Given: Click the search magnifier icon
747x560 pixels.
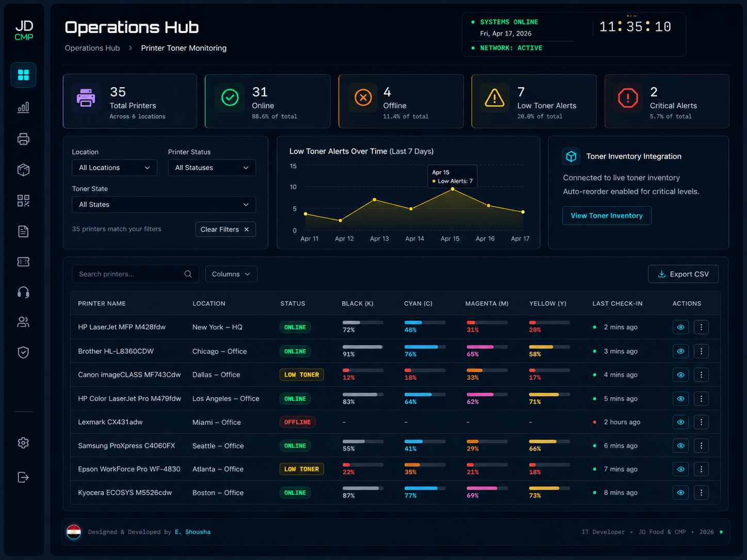Looking at the screenshot, I should [188, 274].
